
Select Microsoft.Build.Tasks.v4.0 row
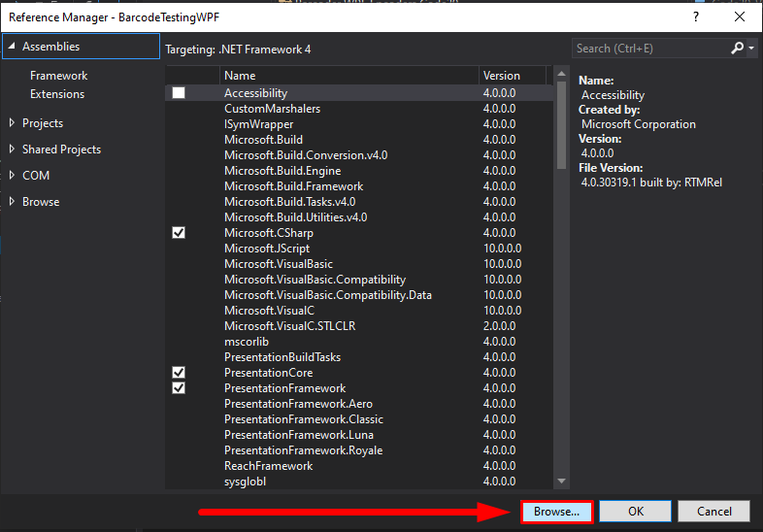[x=359, y=202]
